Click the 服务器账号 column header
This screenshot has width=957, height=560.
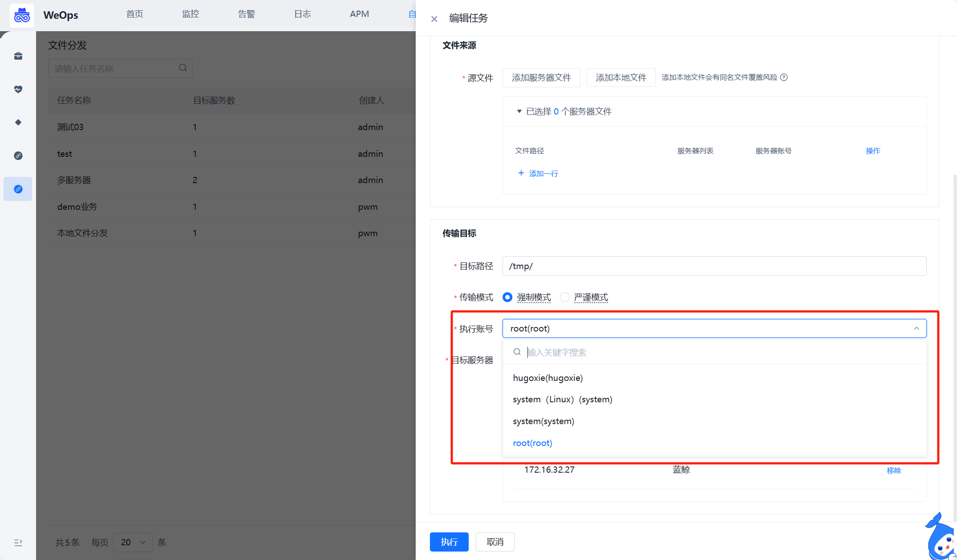tap(773, 151)
